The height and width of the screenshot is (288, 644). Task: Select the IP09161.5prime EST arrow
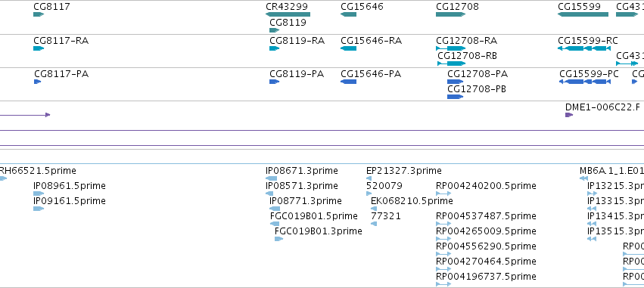[x=39, y=209]
